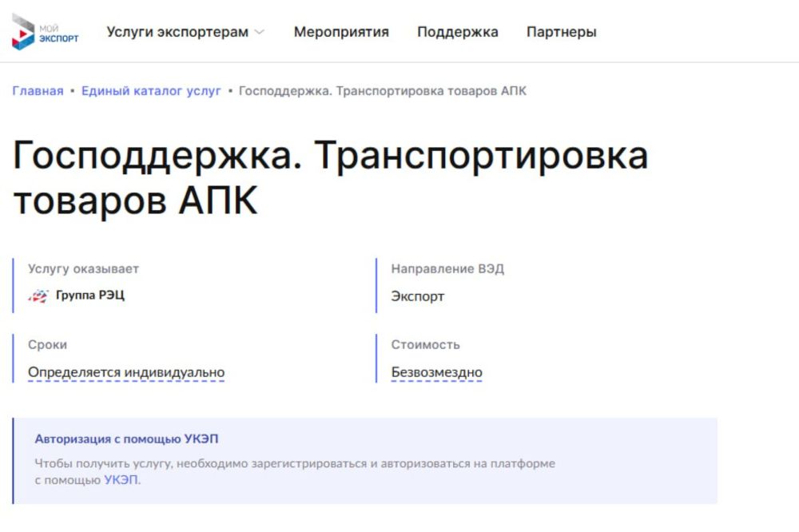Open the Поддержка navigation item
This screenshot has height=532, width=799.
pos(457,32)
